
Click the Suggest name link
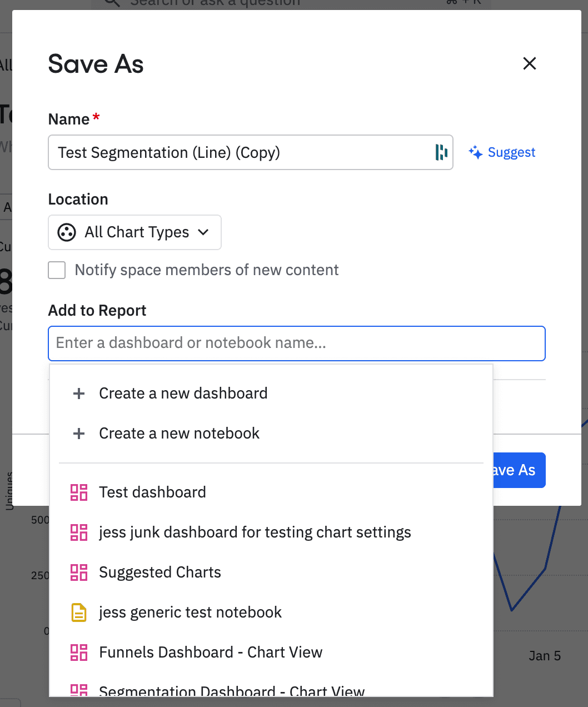(x=511, y=152)
